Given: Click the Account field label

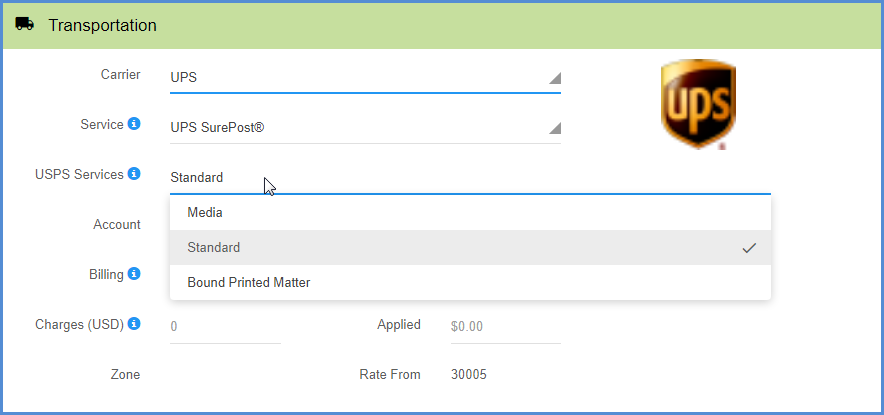Looking at the screenshot, I should (117, 225).
